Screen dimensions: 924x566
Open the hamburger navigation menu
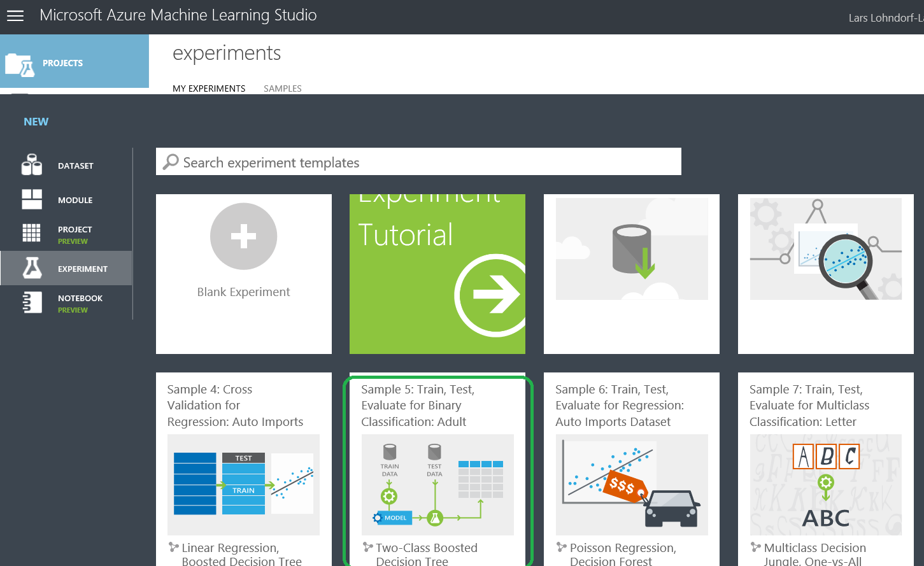[15, 16]
